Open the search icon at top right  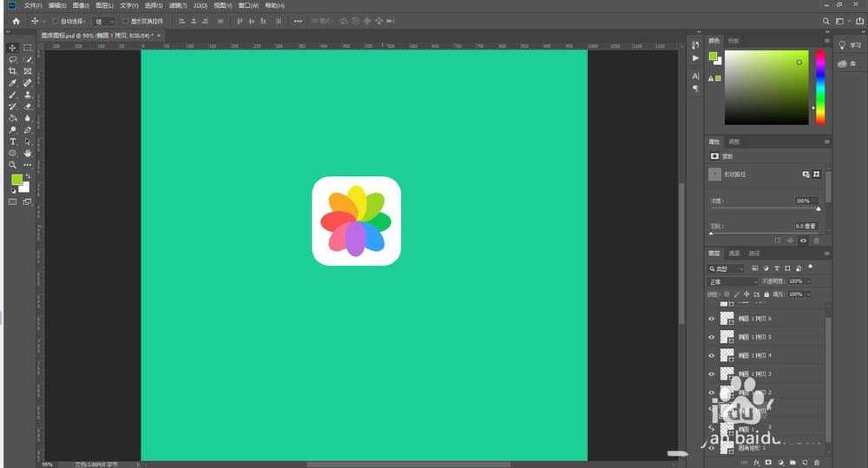825,20
